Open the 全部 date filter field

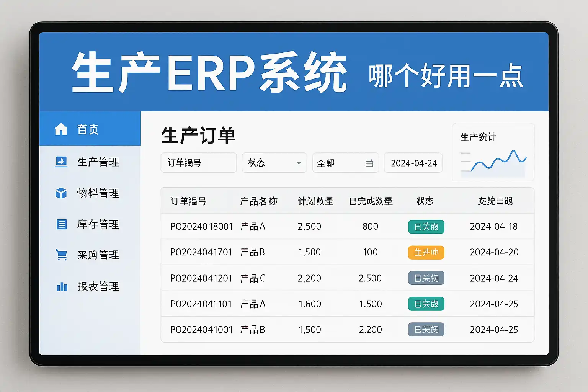pos(346,163)
